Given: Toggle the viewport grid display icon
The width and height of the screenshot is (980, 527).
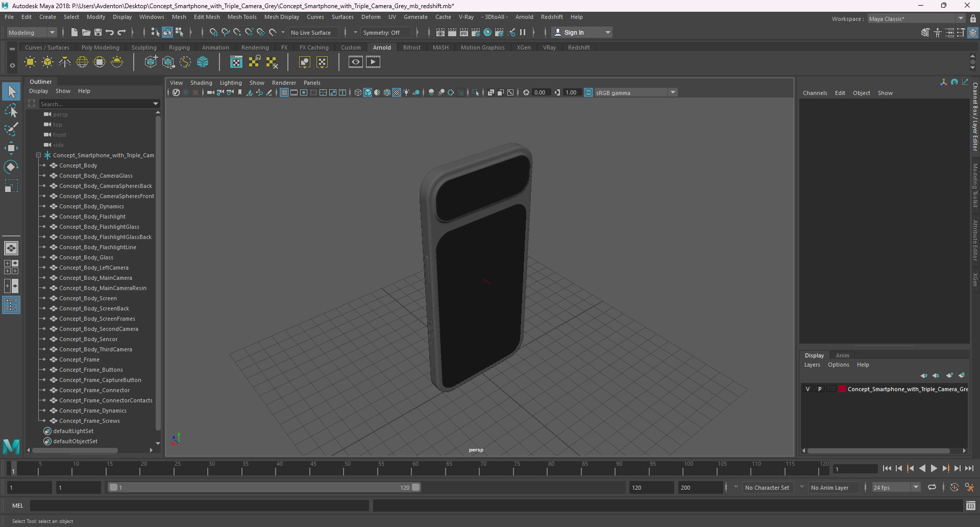Looking at the screenshot, I should coord(284,92).
